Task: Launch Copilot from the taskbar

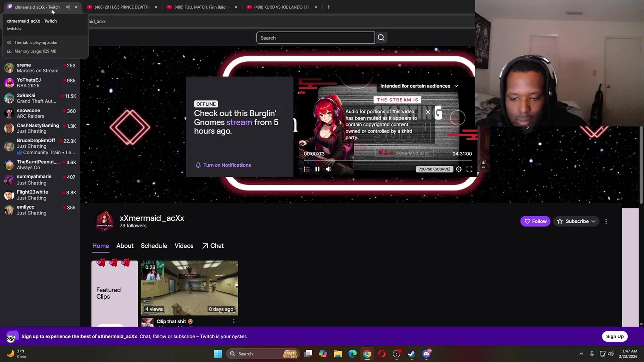Action: pos(323,354)
